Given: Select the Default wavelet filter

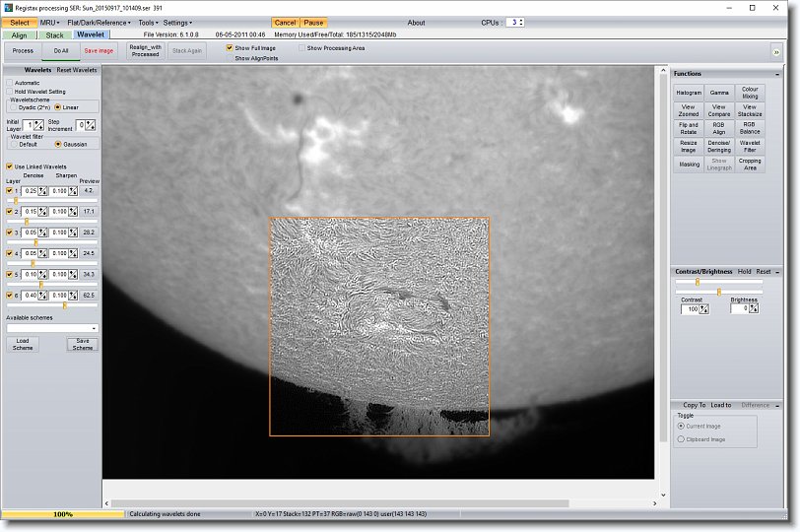Looking at the screenshot, I should click(x=14, y=145).
